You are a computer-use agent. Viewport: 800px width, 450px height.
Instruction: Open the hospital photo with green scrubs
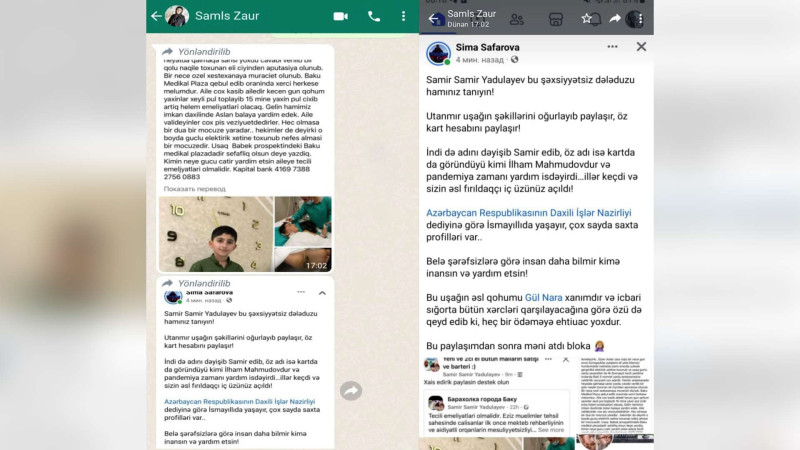(303, 221)
